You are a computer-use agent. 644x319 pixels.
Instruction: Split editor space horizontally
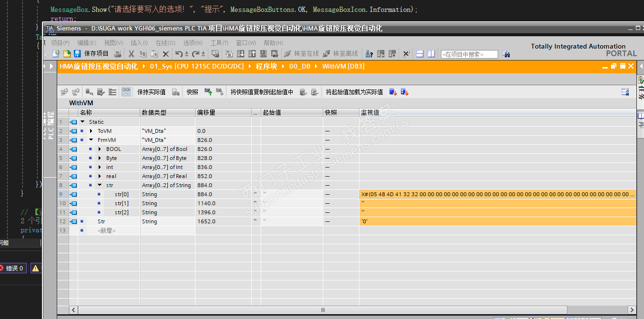pos(420,54)
